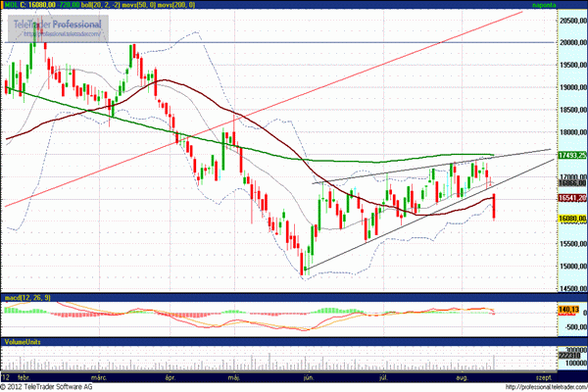Click the red 16541,20 moving average tag
Screen dimensions: 588x392
click(572, 198)
